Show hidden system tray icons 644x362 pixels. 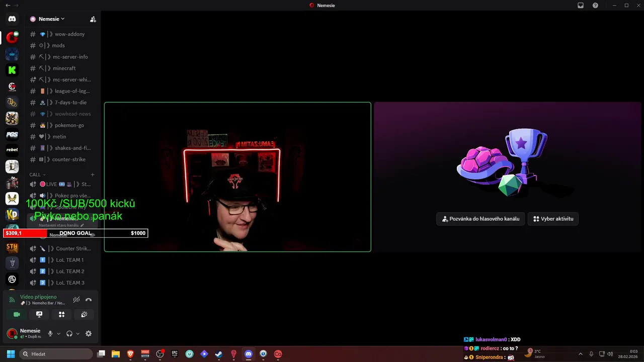click(581, 354)
